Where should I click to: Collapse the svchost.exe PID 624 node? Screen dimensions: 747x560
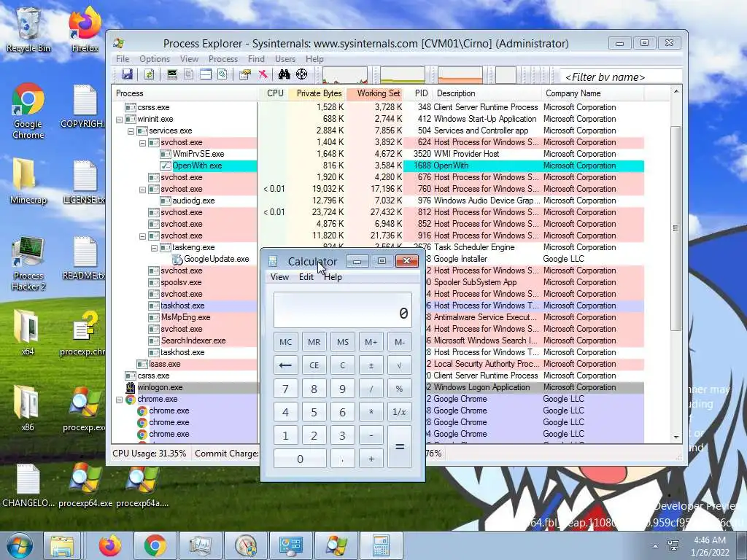click(142, 143)
